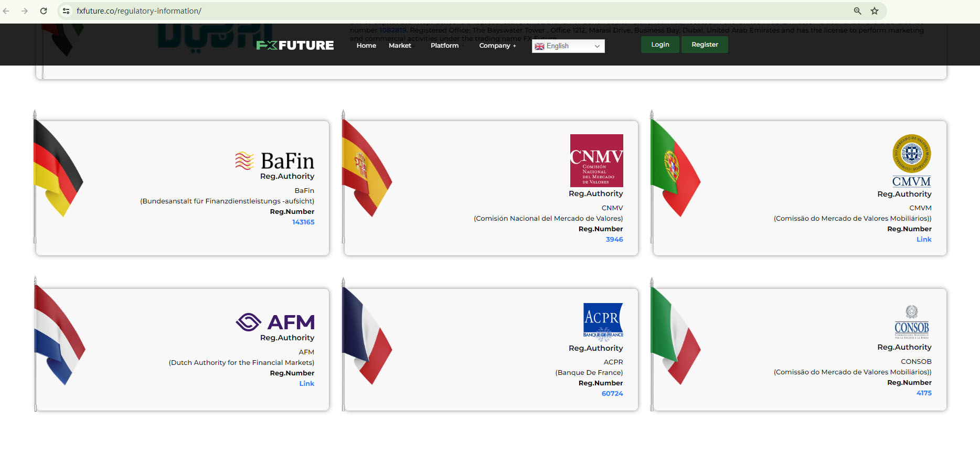Click the Register button
The width and height of the screenshot is (980, 453).
point(705,45)
